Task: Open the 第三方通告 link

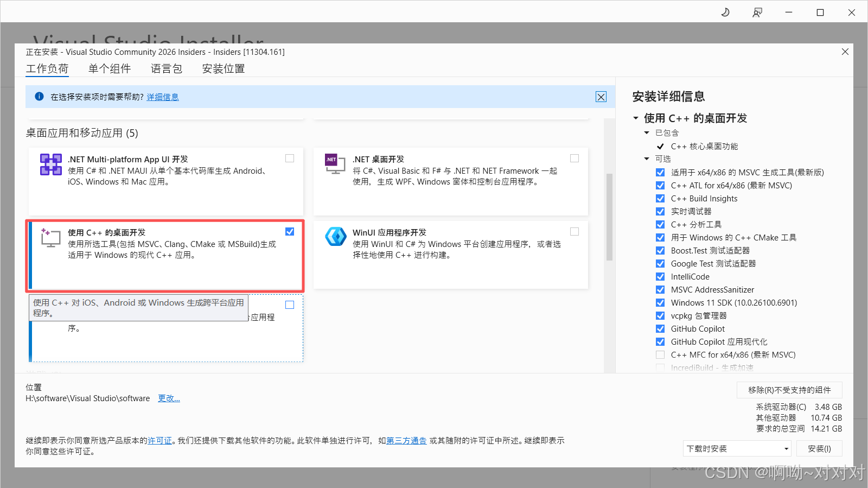Action: 406,441
